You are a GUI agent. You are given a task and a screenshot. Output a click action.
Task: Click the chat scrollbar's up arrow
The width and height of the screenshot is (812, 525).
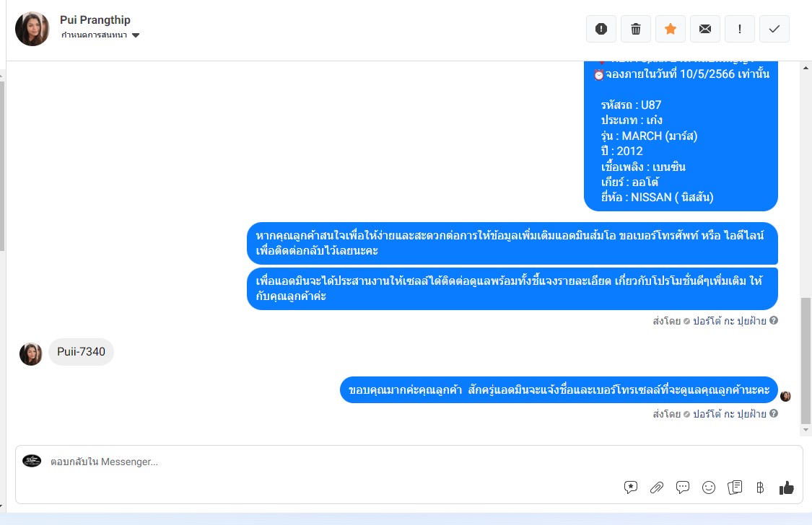click(x=806, y=68)
